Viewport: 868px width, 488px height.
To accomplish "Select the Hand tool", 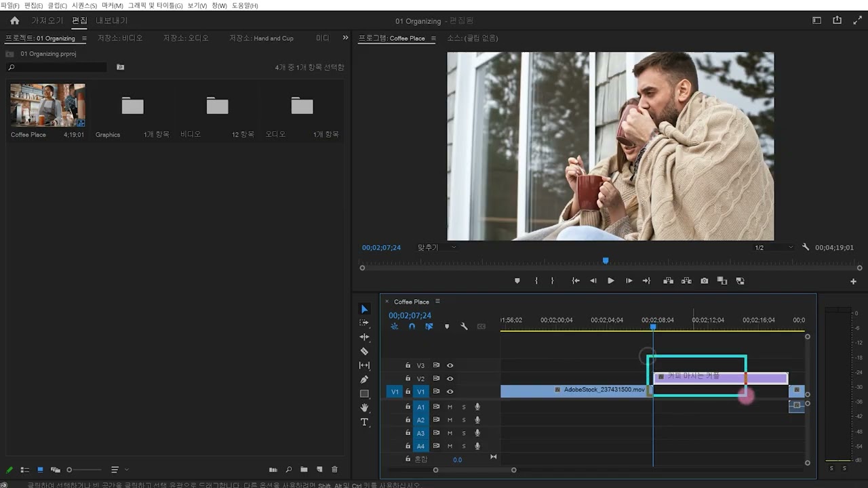I will click(x=364, y=408).
